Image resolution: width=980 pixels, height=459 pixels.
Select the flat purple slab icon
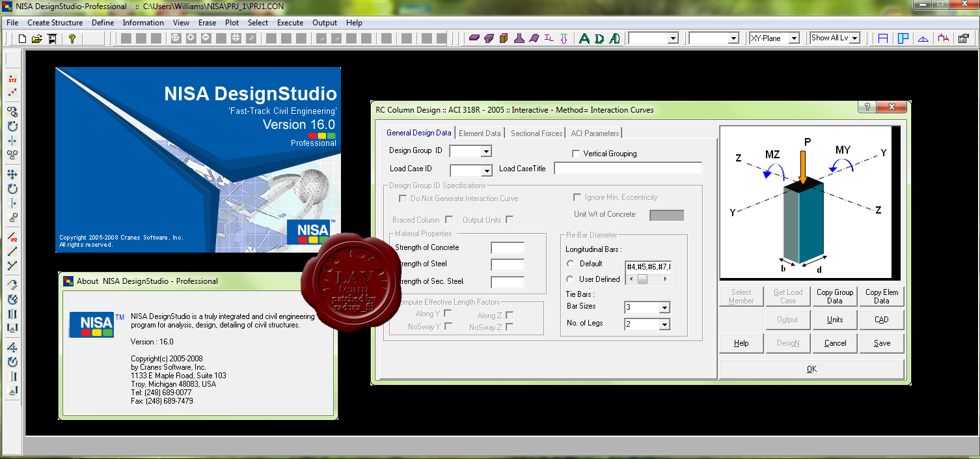(x=474, y=38)
